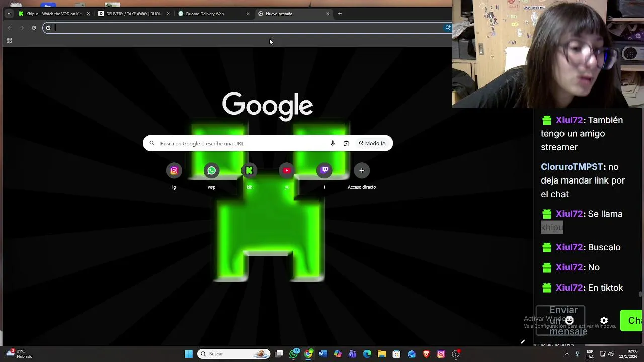Open File Explorer from the taskbar
644x362 pixels.
[382, 354]
